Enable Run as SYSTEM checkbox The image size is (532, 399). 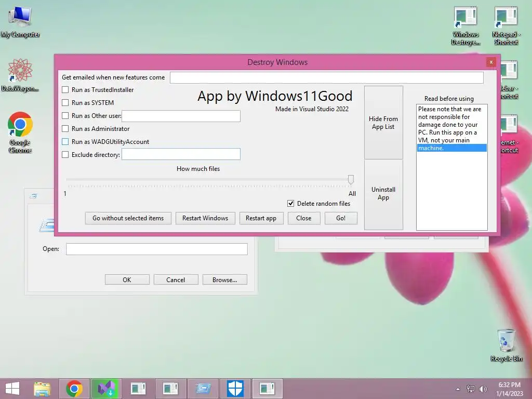click(65, 103)
